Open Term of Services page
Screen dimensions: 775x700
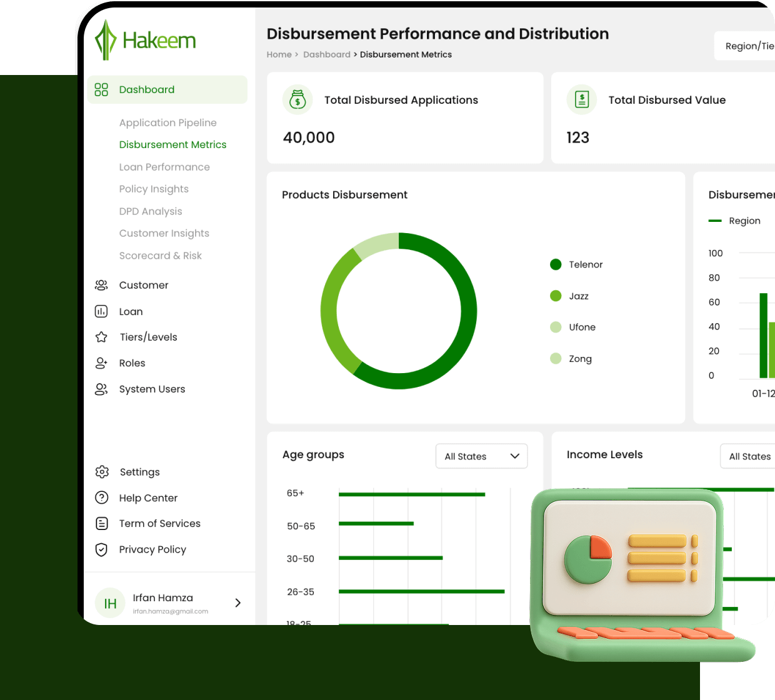(160, 523)
